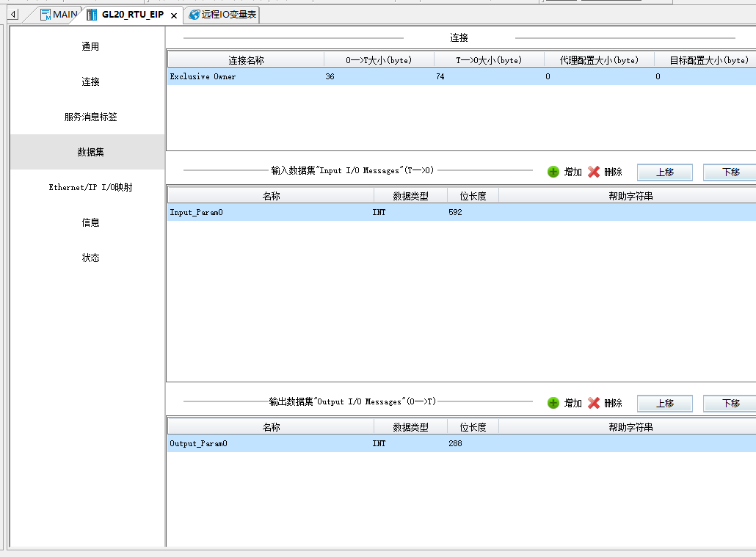This screenshot has height=557, width=756.
Task: Click green plus icon for input data set
Action: (553, 172)
